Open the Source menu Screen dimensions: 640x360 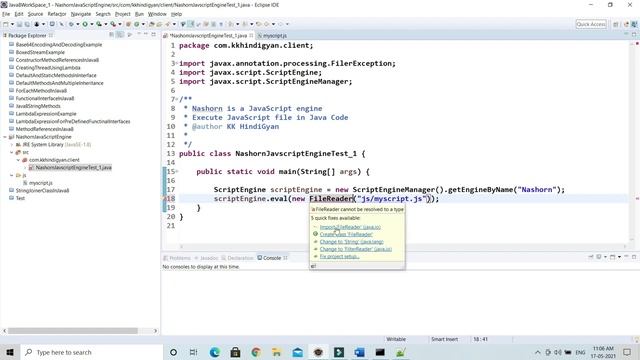tap(35, 14)
